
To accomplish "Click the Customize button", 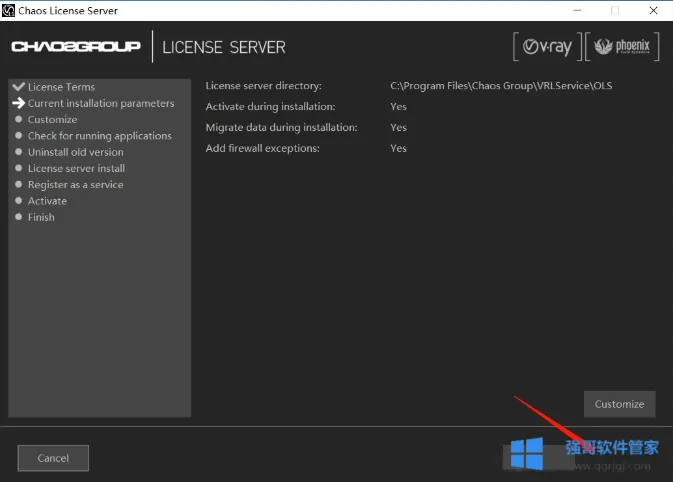I will pyautogui.click(x=619, y=404).
